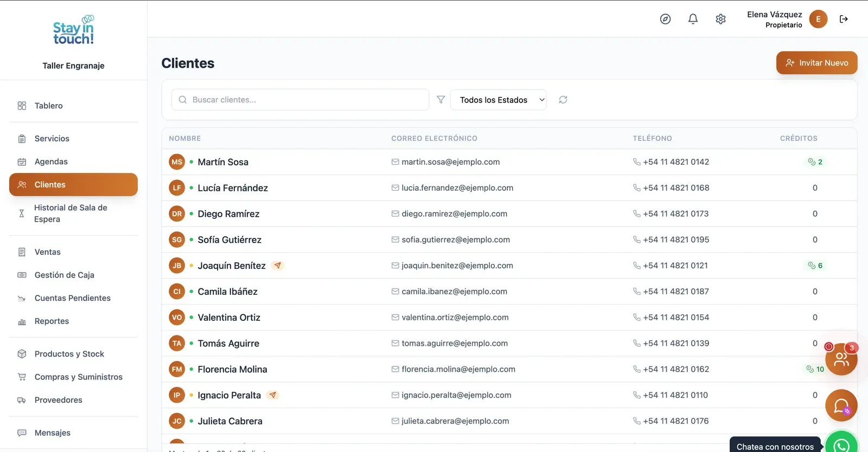Screen dimensions: 868x452
Task: Open Historial de Sala de Espera
Action: (x=73, y=214)
